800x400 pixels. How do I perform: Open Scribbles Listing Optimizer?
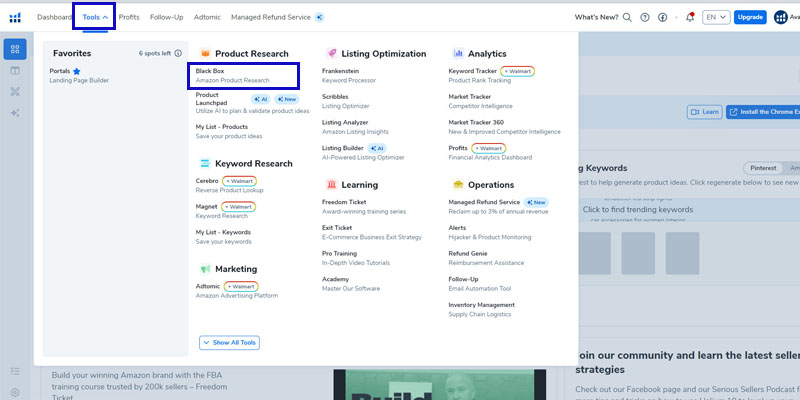click(345, 101)
